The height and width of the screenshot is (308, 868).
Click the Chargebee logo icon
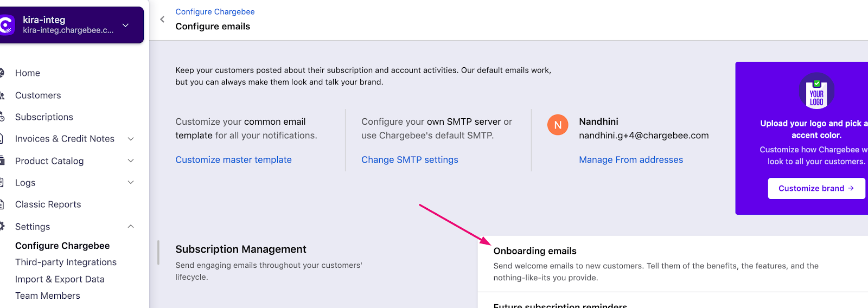coord(6,25)
